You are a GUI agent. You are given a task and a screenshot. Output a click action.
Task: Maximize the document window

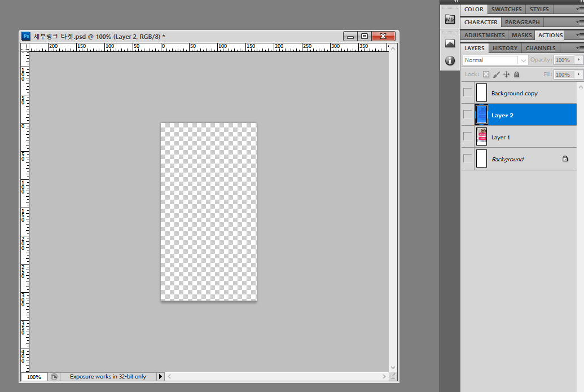click(x=365, y=36)
